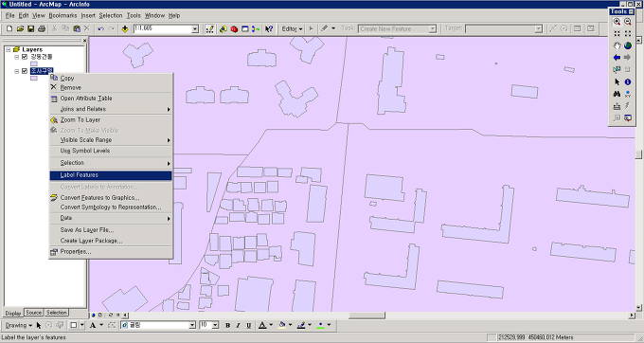Screen dimensions: 644x343
Task: Open an existing map file
Action: point(20,28)
